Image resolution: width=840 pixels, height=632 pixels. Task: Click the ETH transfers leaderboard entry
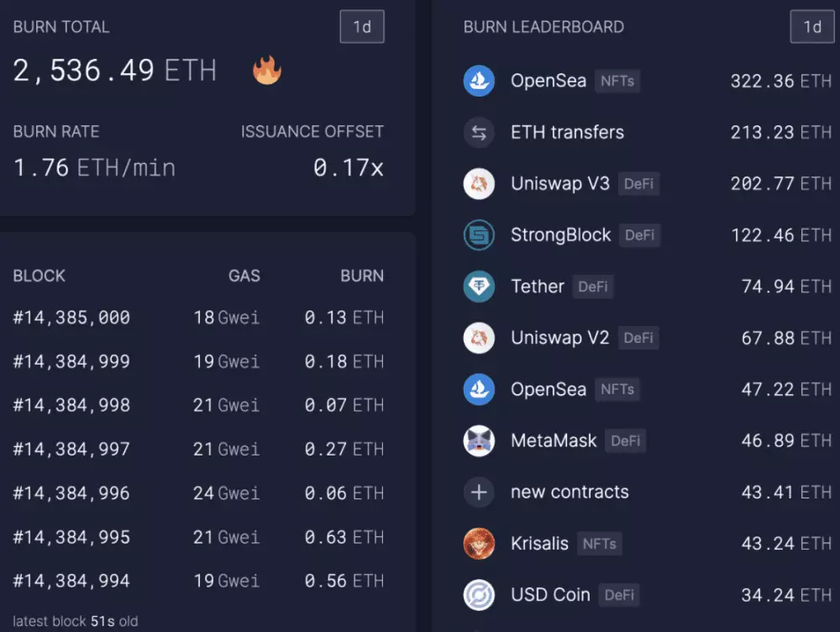coord(566,132)
